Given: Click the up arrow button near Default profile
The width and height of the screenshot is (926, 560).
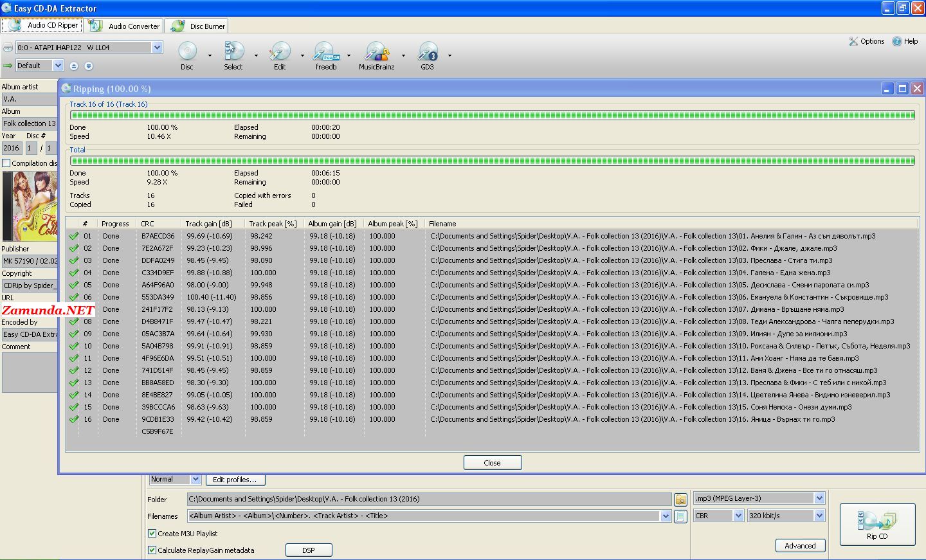Looking at the screenshot, I should coord(74,66).
